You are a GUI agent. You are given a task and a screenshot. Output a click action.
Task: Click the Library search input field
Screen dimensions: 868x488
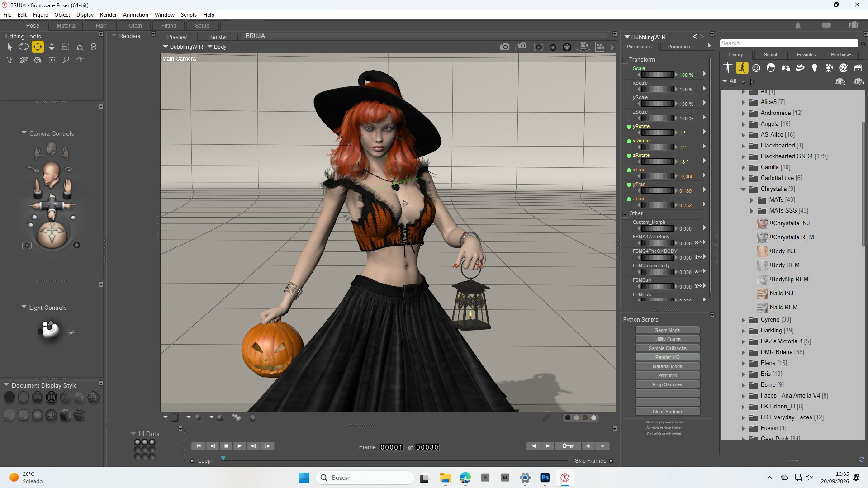click(788, 43)
